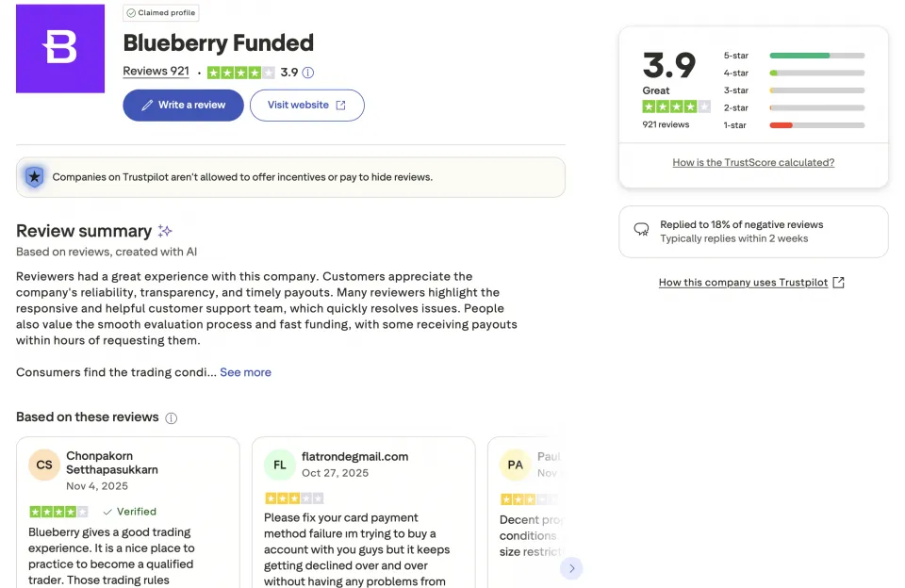This screenshot has height=588, width=905.
Task: Click the Write a review button
Action: coord(182,106)
